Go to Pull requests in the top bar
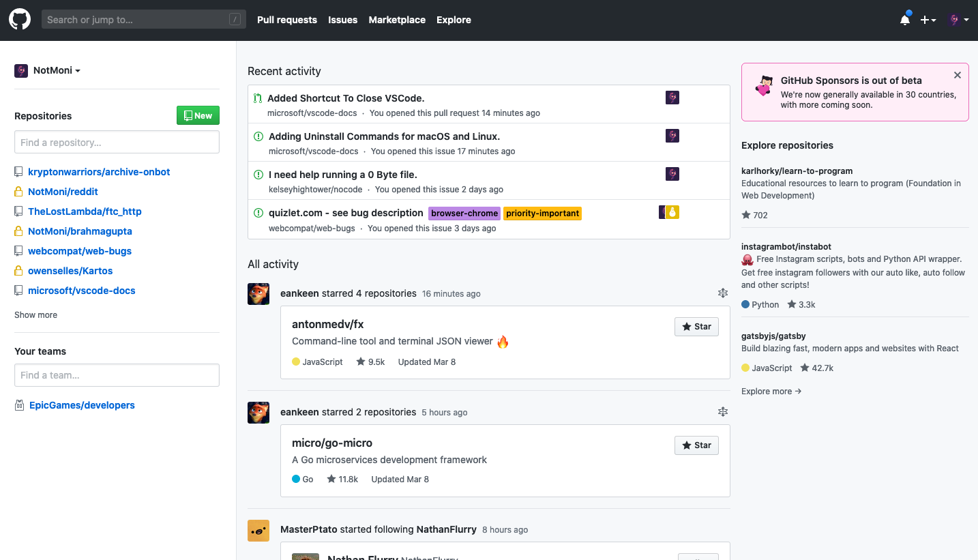This screenshot has width=978, height=560. click(x=286, y=20)
